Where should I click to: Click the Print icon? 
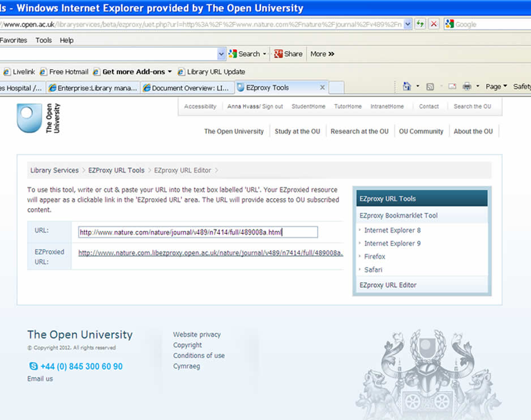tap(467, 87)
